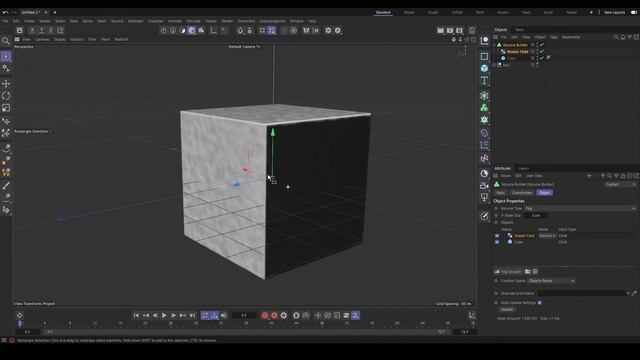
Task: Click the Update button
Action: (507, 309)
